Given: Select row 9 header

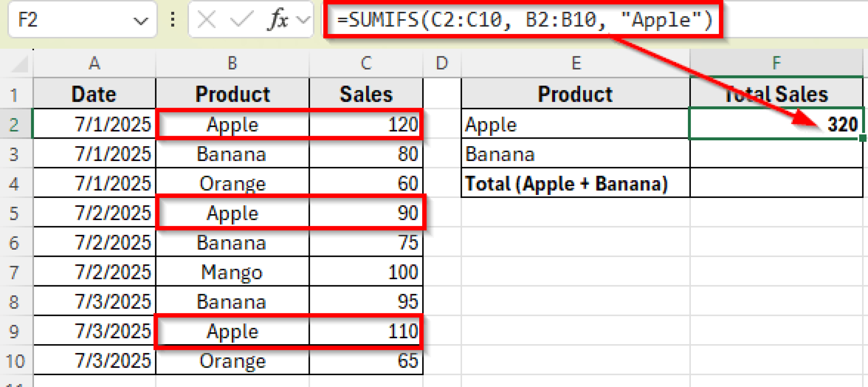Looking at the screenshot, I should [14, 331].
